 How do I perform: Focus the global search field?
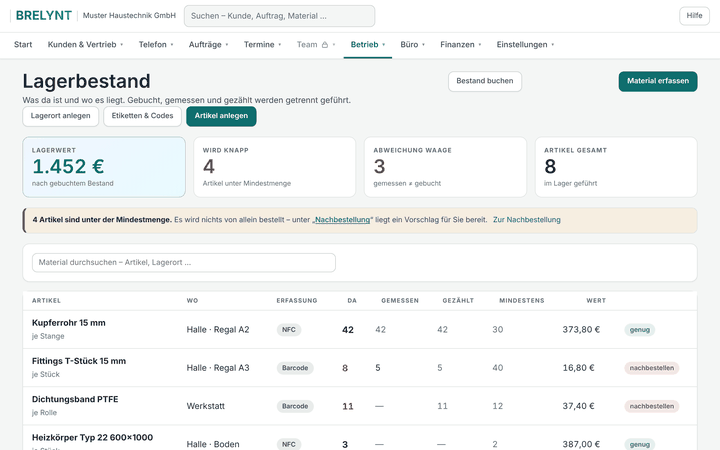click(x=279, y=16)
